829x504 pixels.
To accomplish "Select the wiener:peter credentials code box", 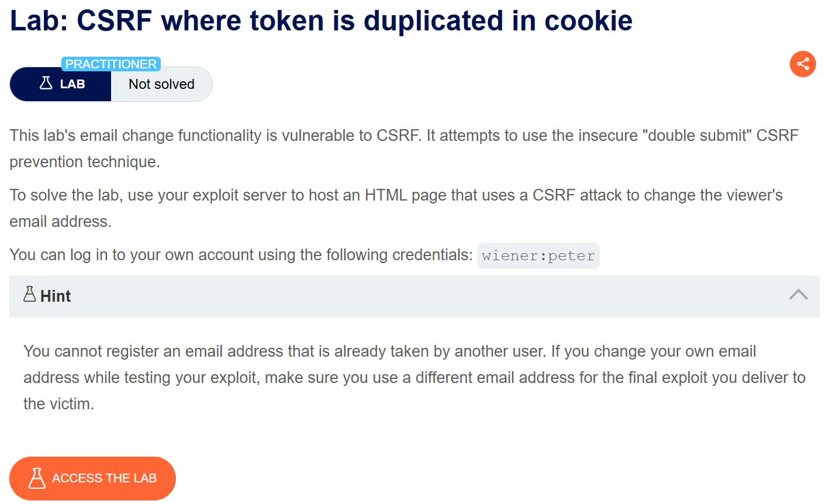I will [538, 256].
